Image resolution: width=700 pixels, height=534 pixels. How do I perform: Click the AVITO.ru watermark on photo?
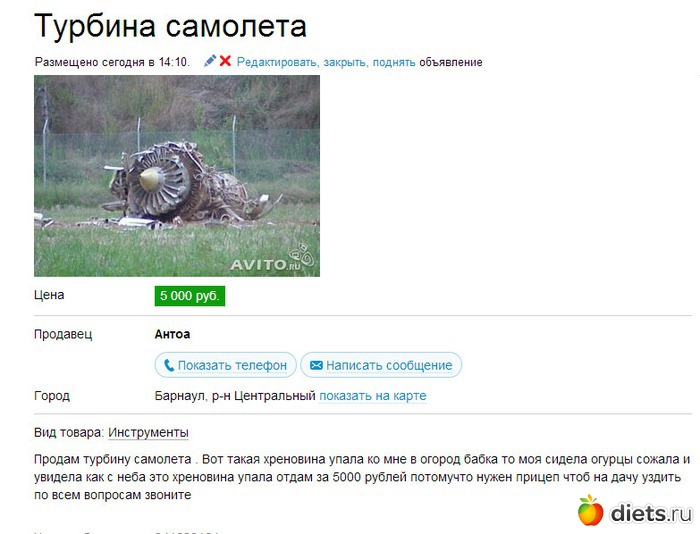coord(272,259)
